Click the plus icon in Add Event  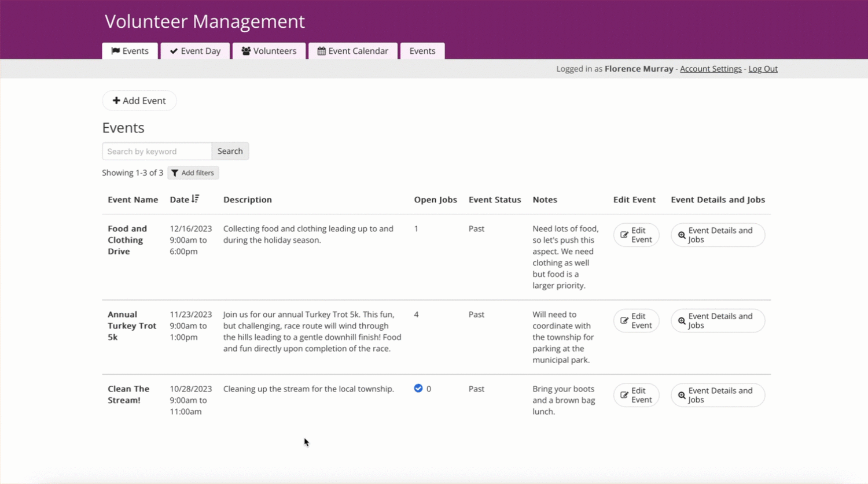116,101
